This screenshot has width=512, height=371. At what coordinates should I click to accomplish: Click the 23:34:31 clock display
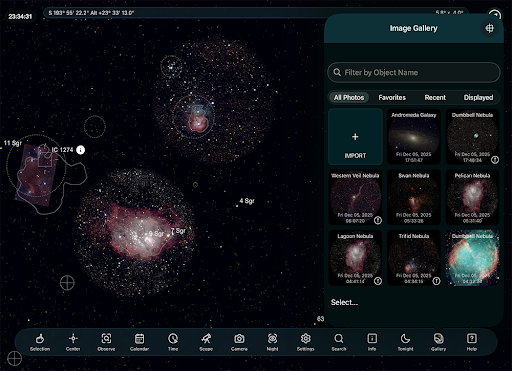click(x=20, y=16)
